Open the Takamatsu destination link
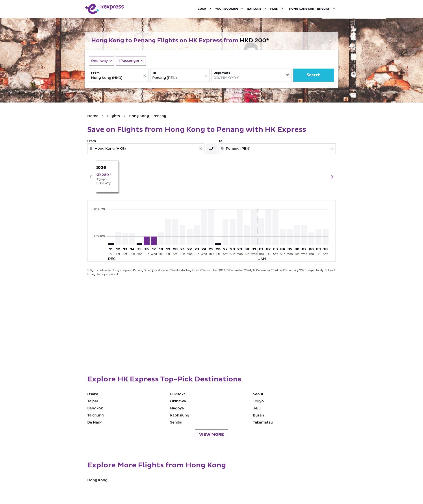423x504 pixels. pos(263,422)
